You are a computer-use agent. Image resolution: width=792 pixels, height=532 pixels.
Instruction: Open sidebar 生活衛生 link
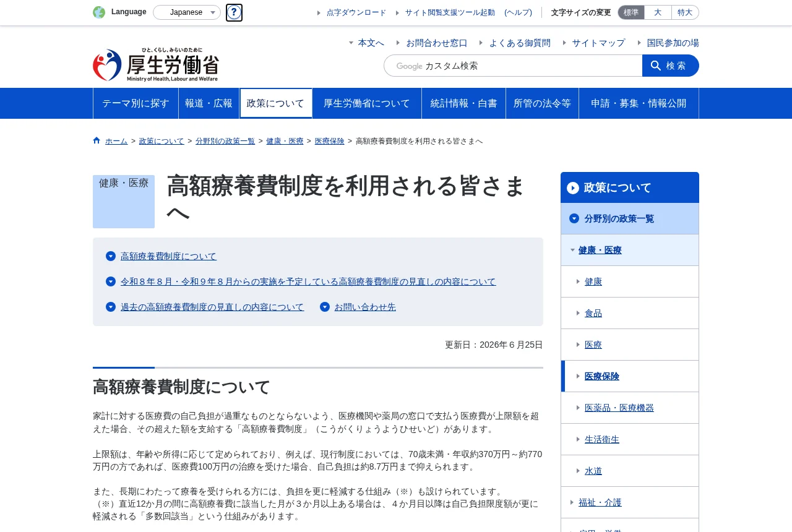602,439
